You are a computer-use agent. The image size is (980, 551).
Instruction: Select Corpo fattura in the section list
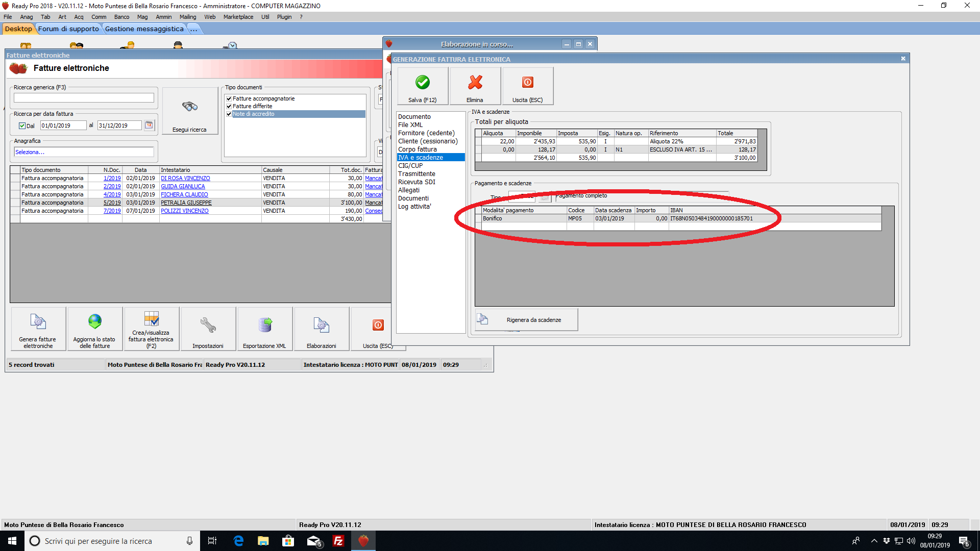(x=417, y=149)
